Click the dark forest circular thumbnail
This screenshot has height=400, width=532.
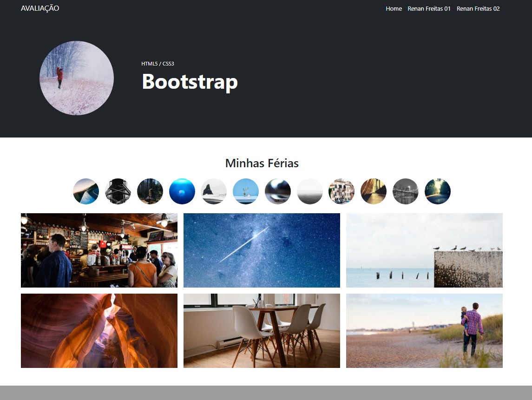(x=150, y=191)
